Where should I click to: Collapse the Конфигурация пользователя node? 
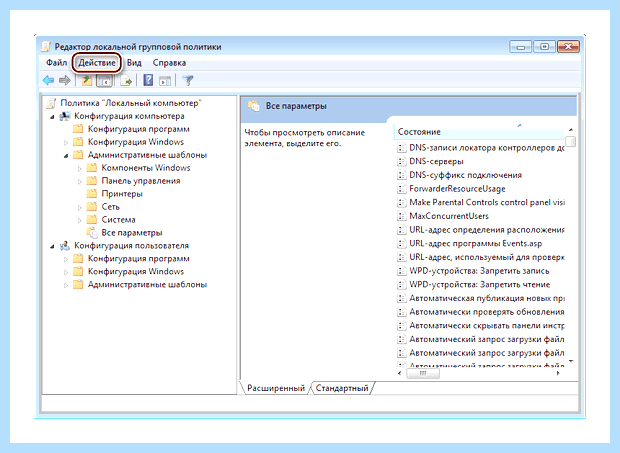click(x=52, y=246)
